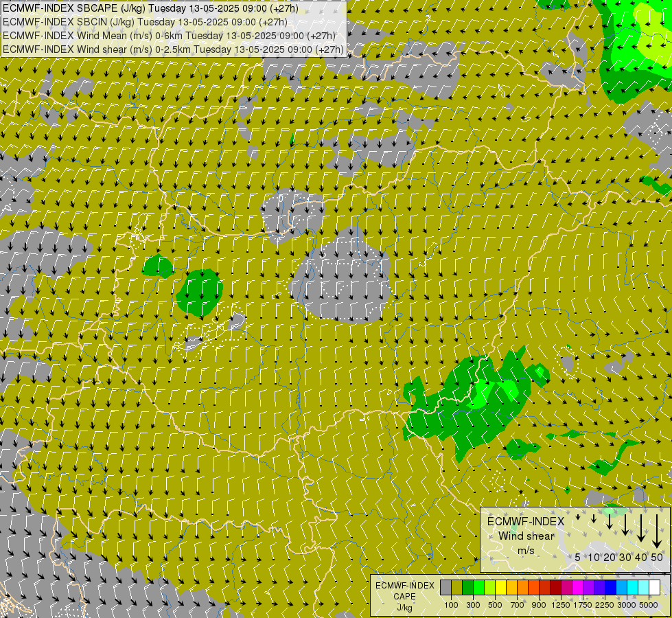Screen dimensions: 672x618
Task: Select the pure blue swatch right of 2250 tick
Action: tap(610, 587)
